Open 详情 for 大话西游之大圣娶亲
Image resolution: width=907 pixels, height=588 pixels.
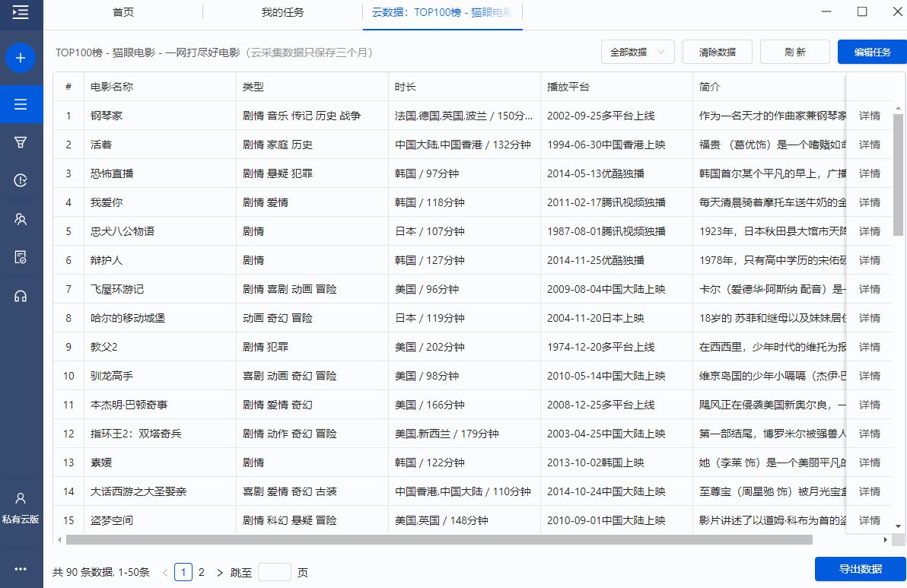point(870,491)
